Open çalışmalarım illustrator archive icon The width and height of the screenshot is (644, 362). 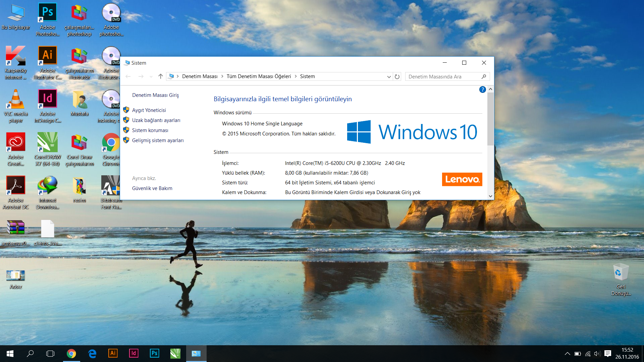[x=79, y=63]
